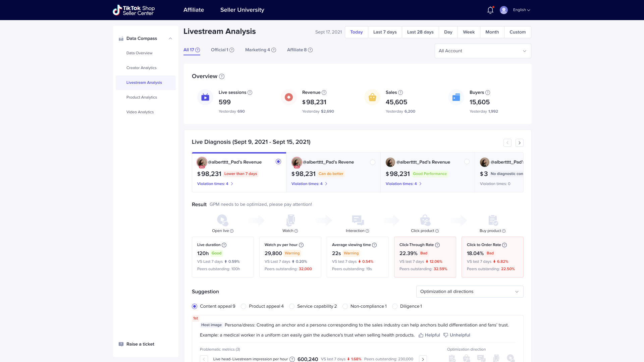Select the Good Performance diagnosis card radio
The height and width of the screenshot is (362, 644).
(x=467, y=162)
